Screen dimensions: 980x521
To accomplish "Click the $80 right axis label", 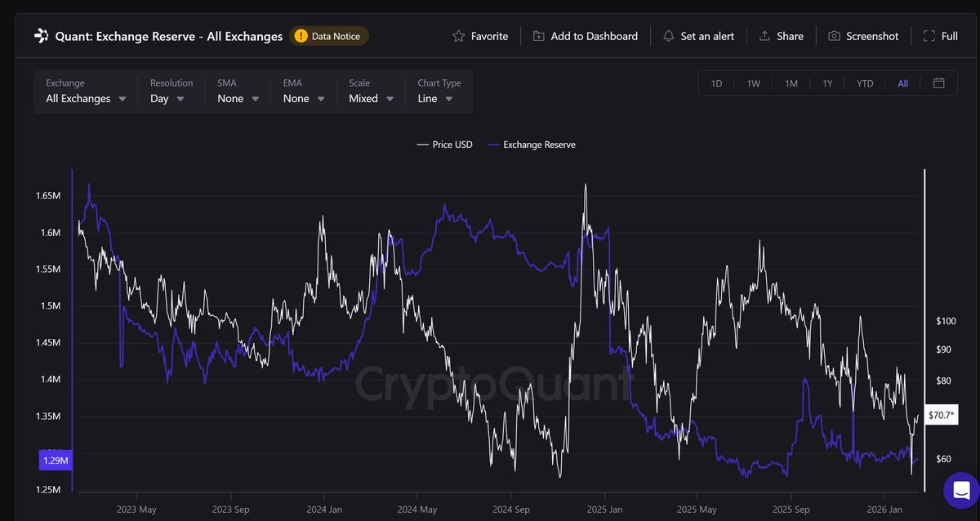I will [943, 381].
